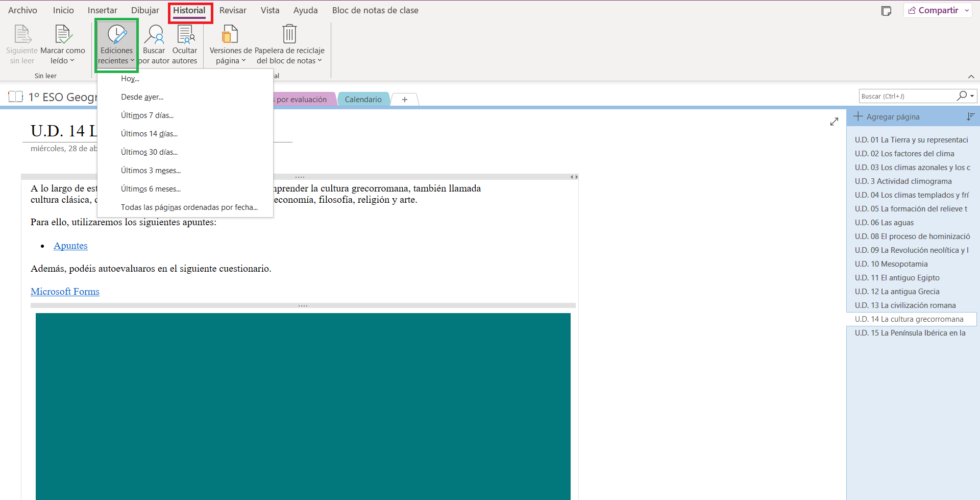The width and height of the screenshot is (980, 500).
Task: Select page U.D. 14 La cultura grecorromana
Action: tap(912, 319)
